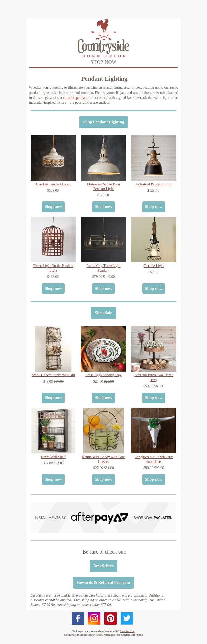Click the Countryside Home Decor rooster logo
The width and height of the screenshot is (207, 644).
[x=103, y=38]
